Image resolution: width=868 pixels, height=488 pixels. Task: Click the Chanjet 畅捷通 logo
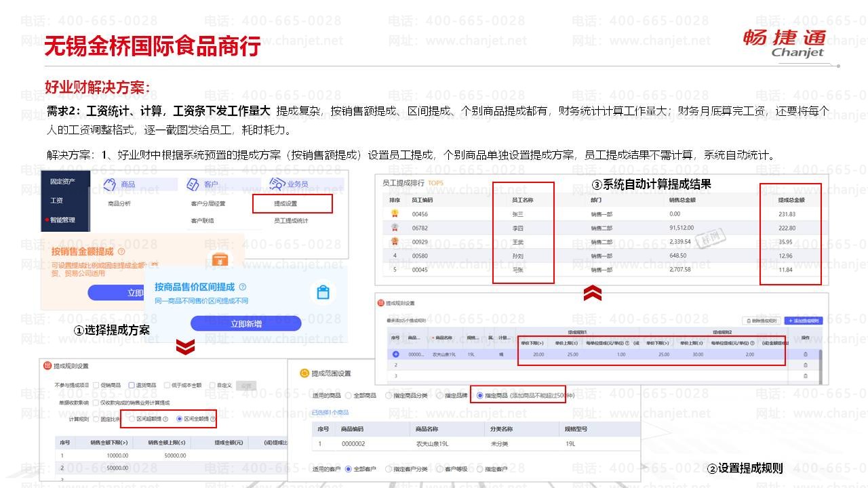pyautogui.click(x=785, y=43)
